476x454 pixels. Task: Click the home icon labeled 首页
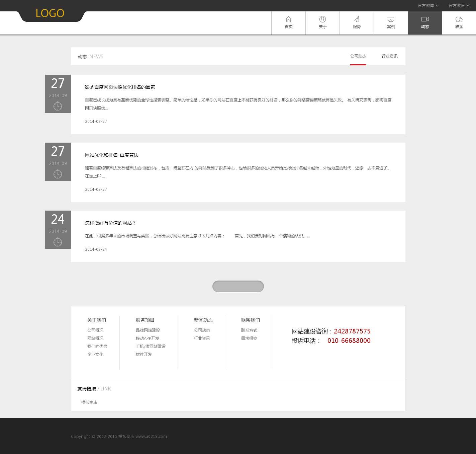pyautogui.click(x=288, y=19)
